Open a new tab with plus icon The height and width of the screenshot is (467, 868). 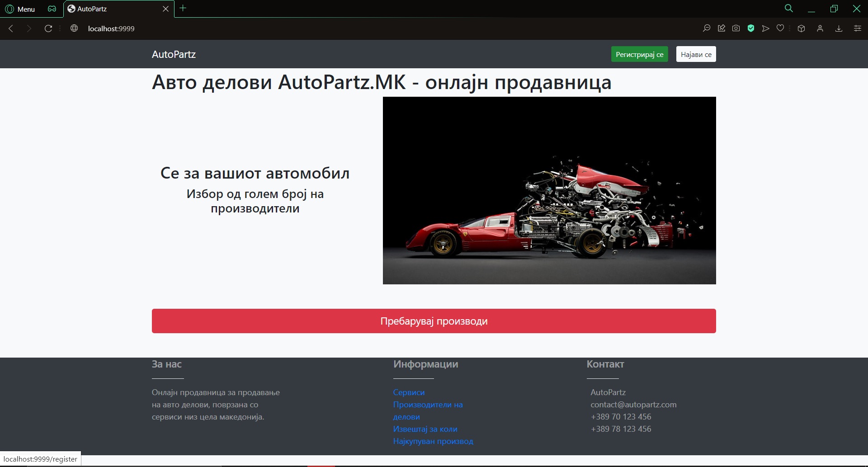point(183,8)
